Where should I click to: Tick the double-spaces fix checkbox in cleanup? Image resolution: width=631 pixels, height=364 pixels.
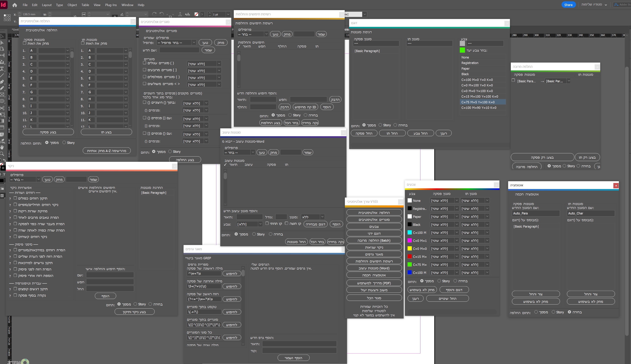[15, 198]
